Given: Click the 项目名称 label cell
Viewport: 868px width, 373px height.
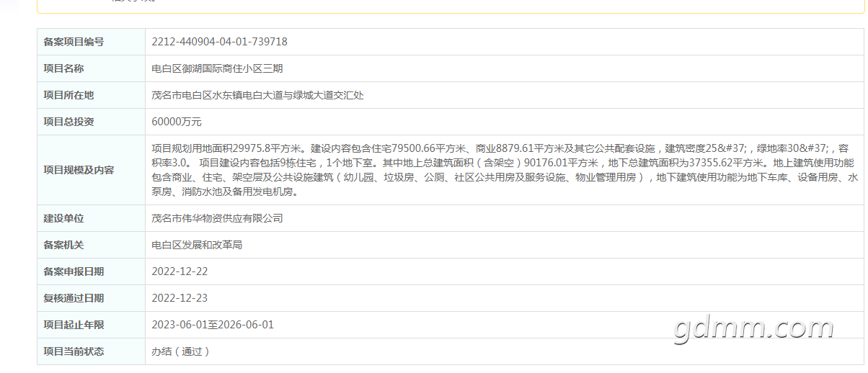Looking at the screenshot, I should coord(91,68).
